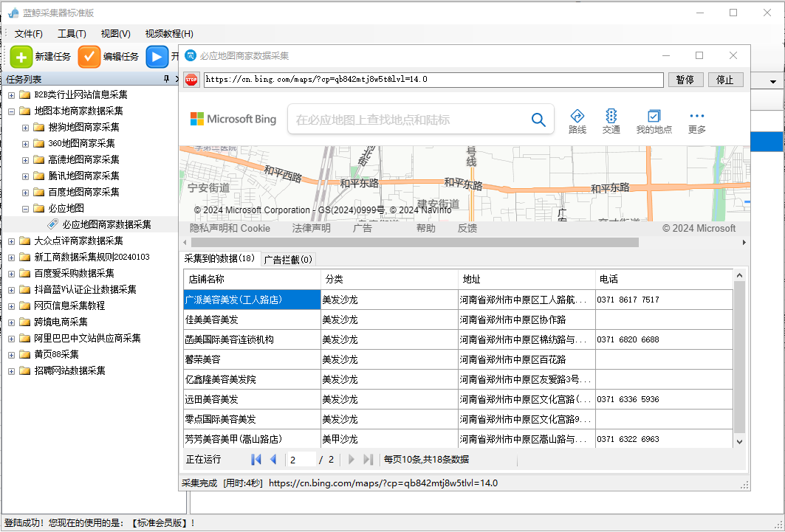The image size is (785, 532).
Task: Open the 帮助 link in the map footer
Action: (x=426, y=229)
